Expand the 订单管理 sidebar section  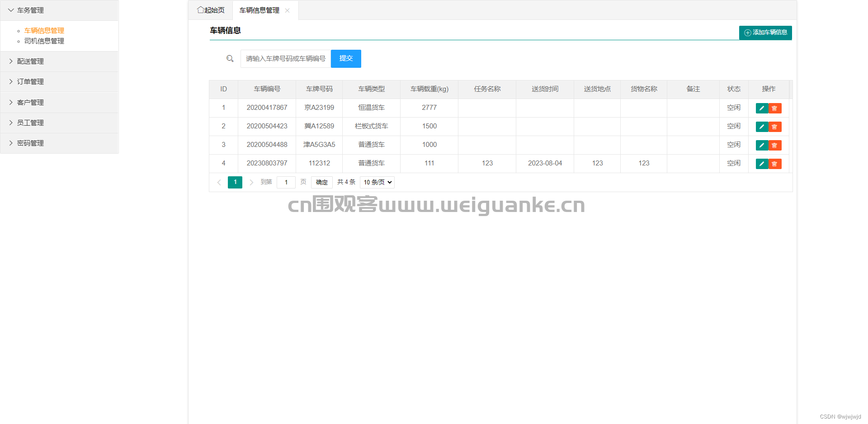point(59,81)
